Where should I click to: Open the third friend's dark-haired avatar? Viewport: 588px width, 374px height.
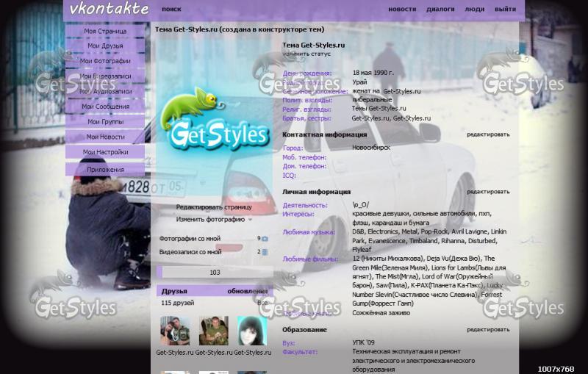point(251,331)
